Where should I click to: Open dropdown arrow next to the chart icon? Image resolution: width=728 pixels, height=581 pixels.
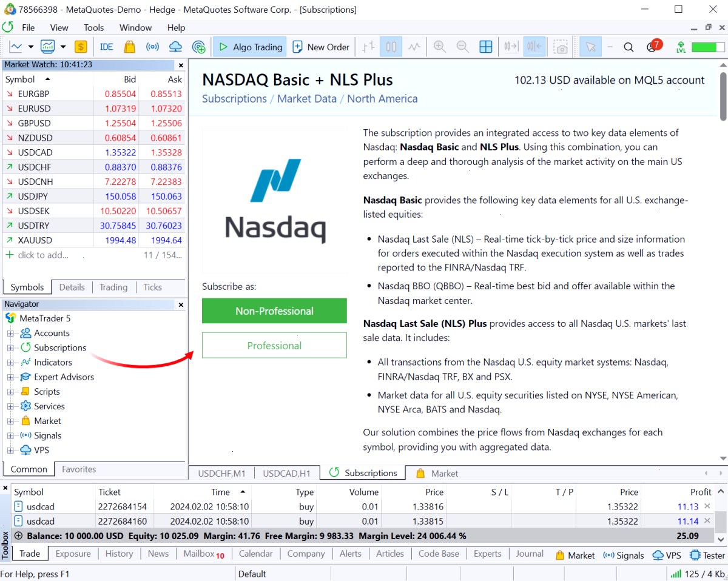(x=30, y=47)
